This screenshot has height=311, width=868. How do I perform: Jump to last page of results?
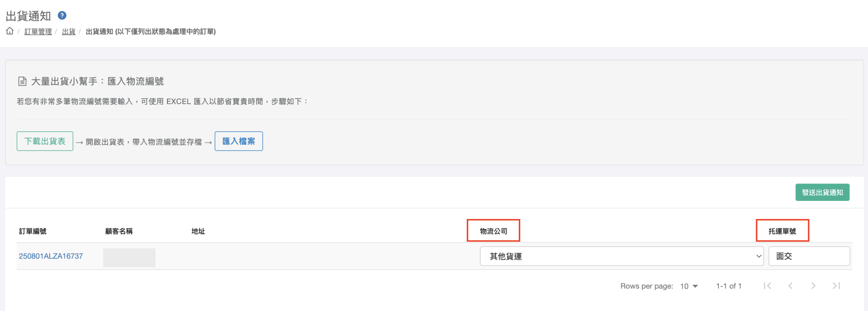click(836, 286)
